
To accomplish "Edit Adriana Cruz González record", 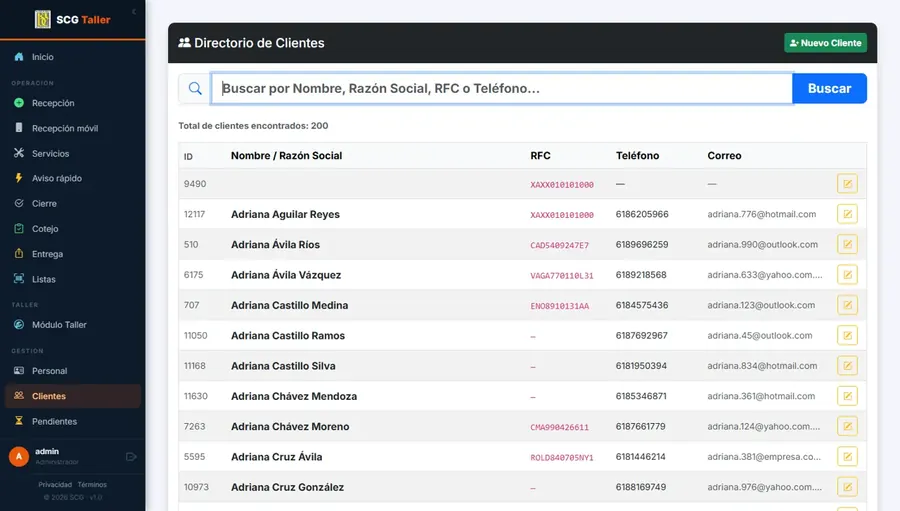I will point(847,487).
